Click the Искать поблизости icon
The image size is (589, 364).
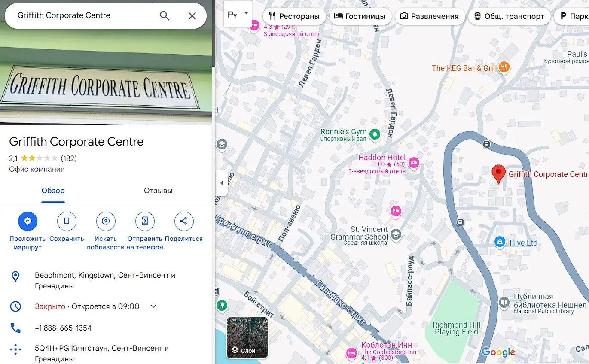[x=106, y=221]
